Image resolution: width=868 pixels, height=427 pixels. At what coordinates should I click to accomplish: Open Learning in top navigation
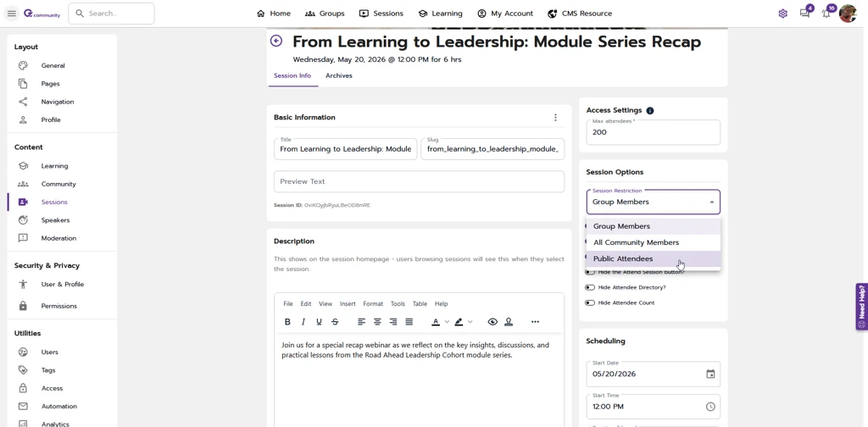(x=440, y=14)
